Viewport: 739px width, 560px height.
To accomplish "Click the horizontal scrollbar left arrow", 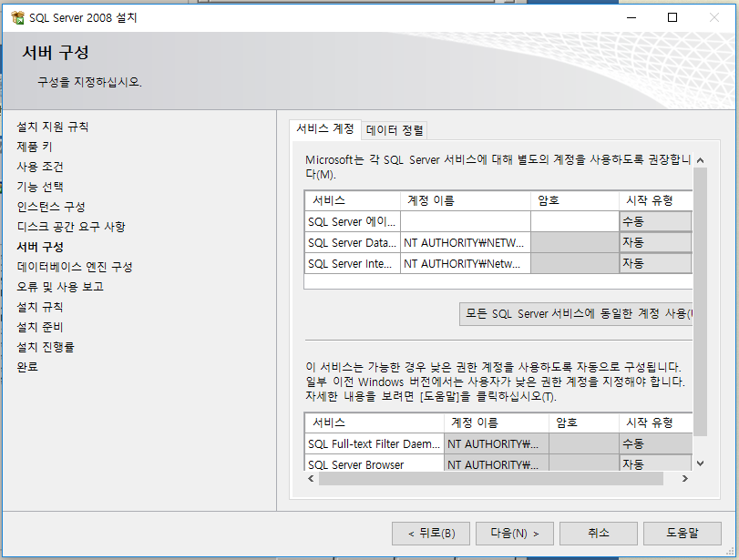I will [x=311, y=479].
